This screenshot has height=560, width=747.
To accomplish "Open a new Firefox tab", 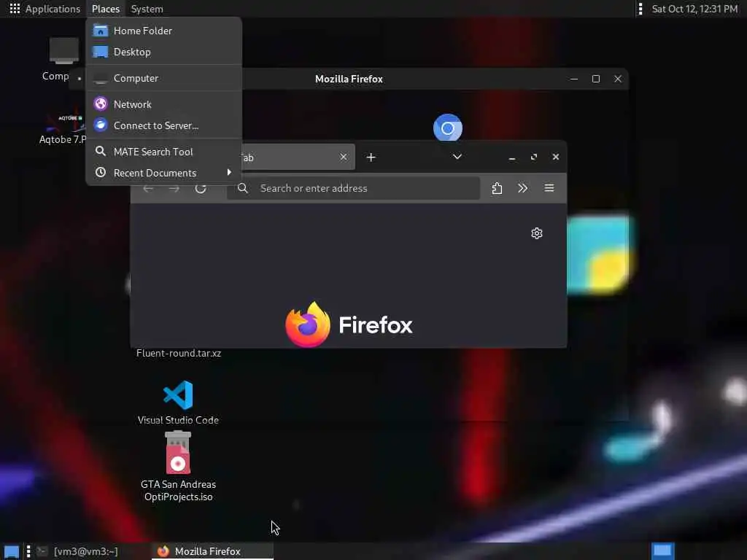I will click(371, 157).
